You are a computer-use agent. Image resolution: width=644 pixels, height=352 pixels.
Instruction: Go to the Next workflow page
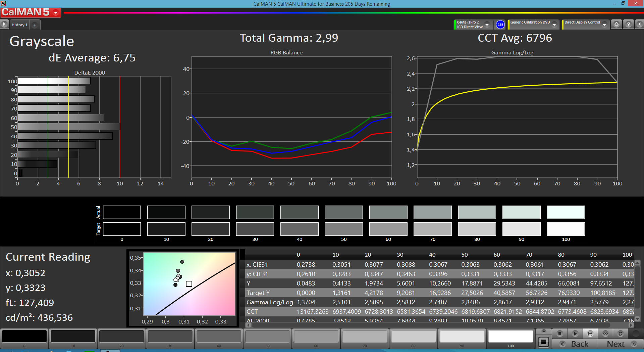[621, 344]
